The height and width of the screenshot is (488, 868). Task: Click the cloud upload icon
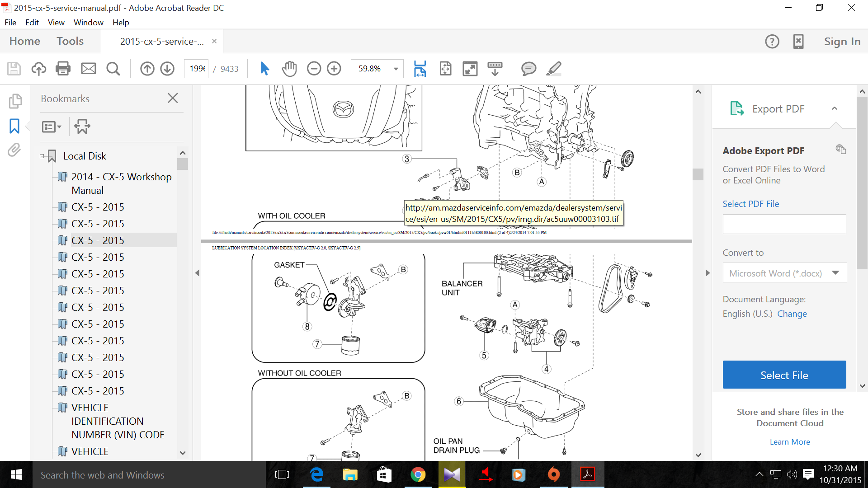(39, 69)
